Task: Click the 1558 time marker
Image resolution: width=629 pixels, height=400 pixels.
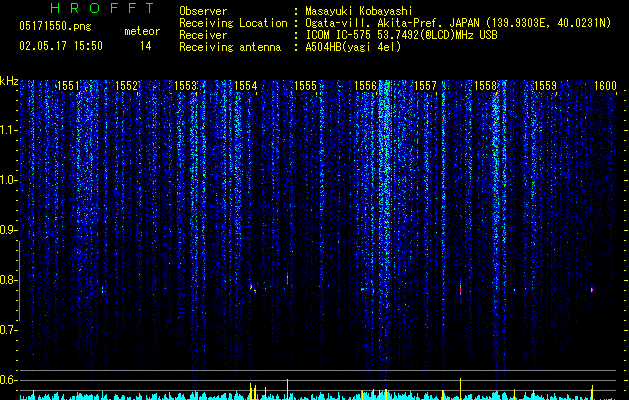Action: click(x=485, y=86)
